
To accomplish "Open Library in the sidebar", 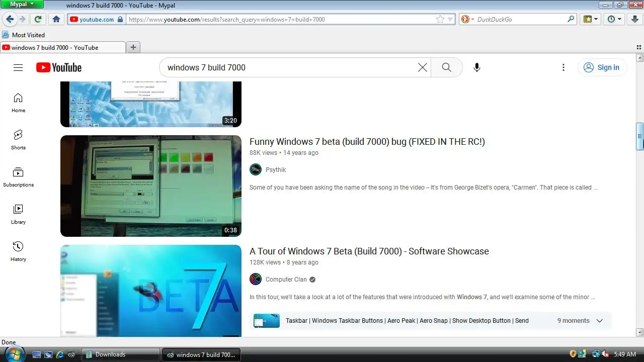I will 18,214.
